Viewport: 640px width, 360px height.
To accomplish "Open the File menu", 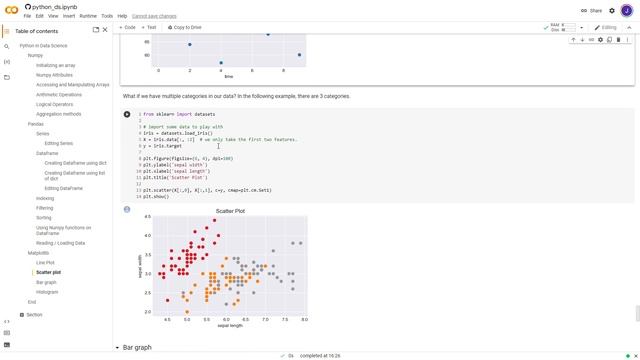I will 27,16.
